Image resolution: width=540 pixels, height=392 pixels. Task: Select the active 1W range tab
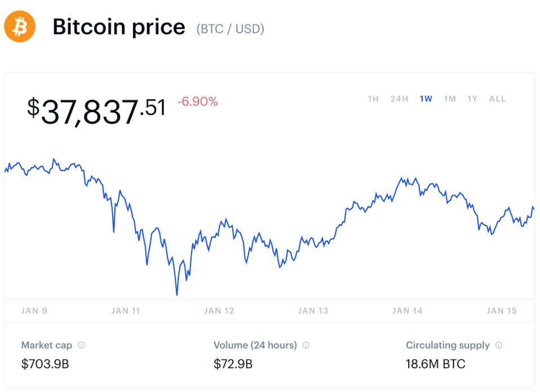tap(426, 99)
